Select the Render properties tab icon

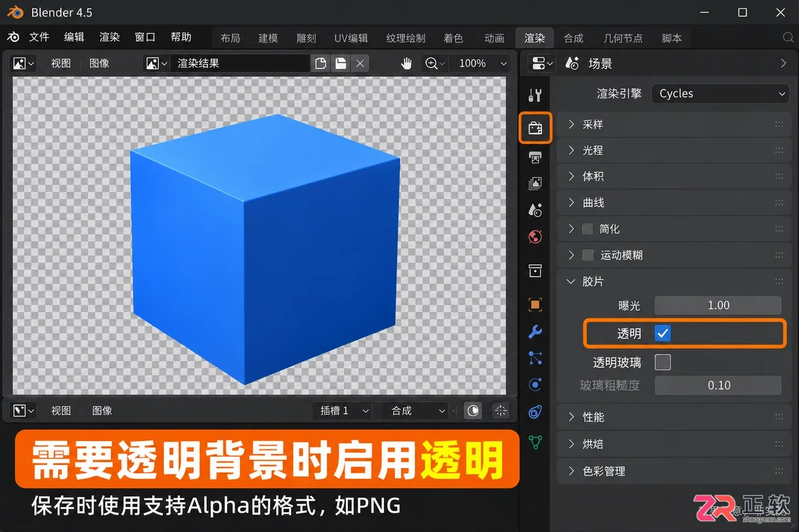click(535, 127)
